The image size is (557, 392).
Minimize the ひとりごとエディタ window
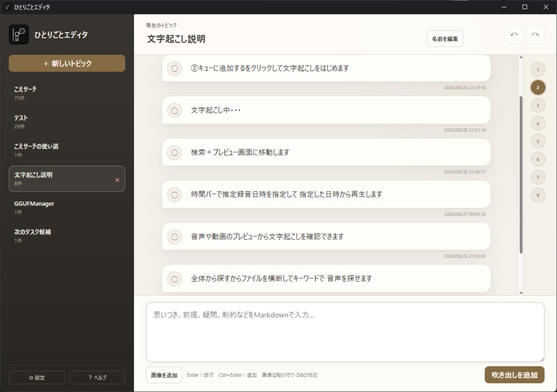(x=504, y=7)
